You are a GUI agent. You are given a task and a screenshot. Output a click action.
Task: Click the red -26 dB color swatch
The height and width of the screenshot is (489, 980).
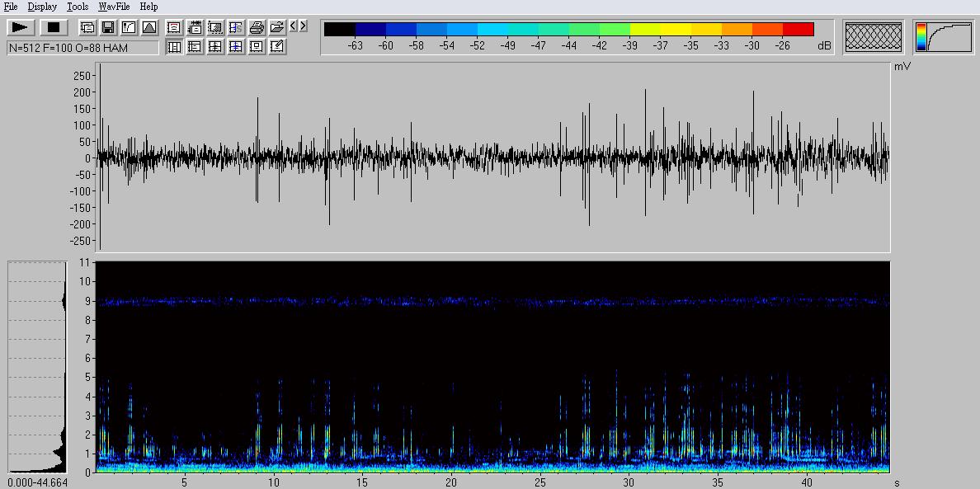point(798,30)
